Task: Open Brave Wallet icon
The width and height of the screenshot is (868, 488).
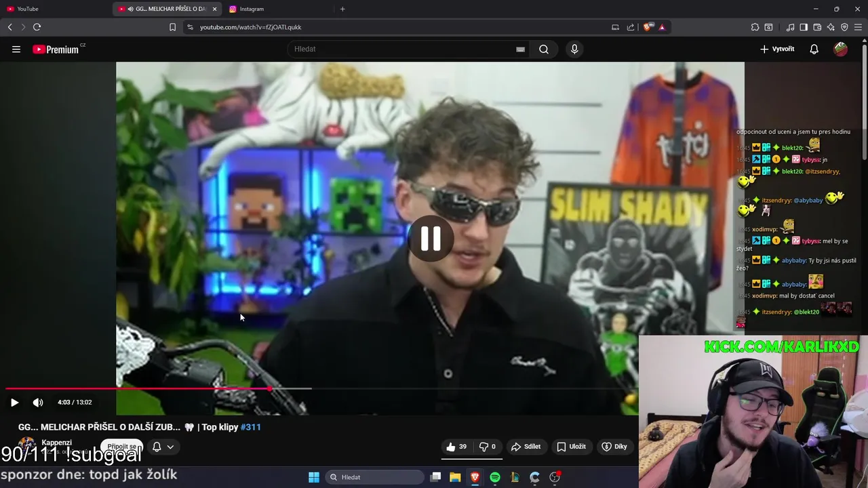Action: tap(817, 27)
